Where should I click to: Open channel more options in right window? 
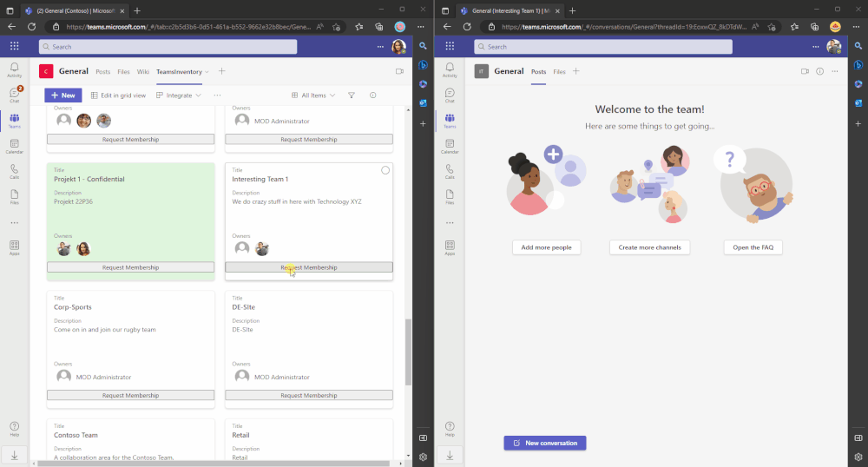point(835,71)
